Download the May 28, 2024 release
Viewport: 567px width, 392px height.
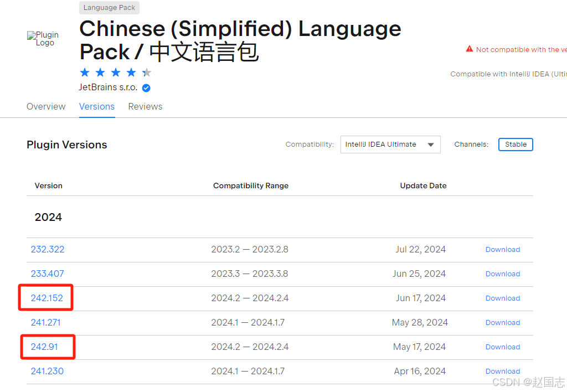coord(503,323)
